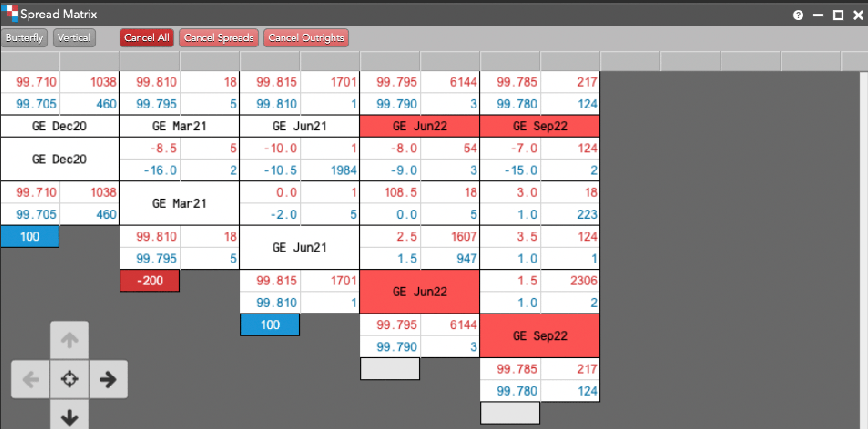Click the blue 100 position under Dec20
This screenshot has height=429, width=868.
pos(30,236)
